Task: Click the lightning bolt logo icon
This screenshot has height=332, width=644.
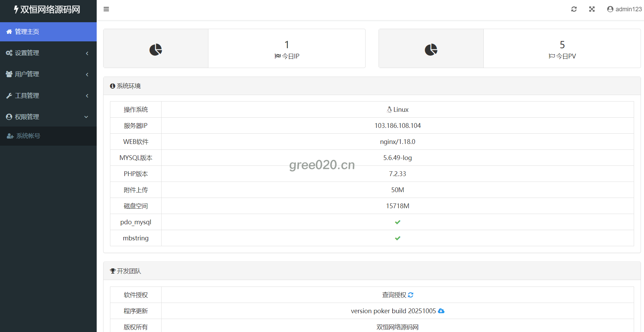Action: 16,10
